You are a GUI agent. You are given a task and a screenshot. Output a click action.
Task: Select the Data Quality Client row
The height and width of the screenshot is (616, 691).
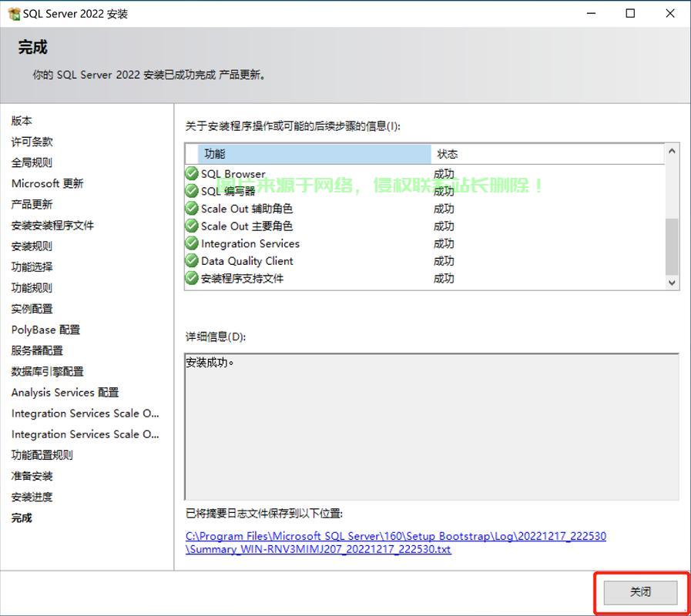[424, 261]
